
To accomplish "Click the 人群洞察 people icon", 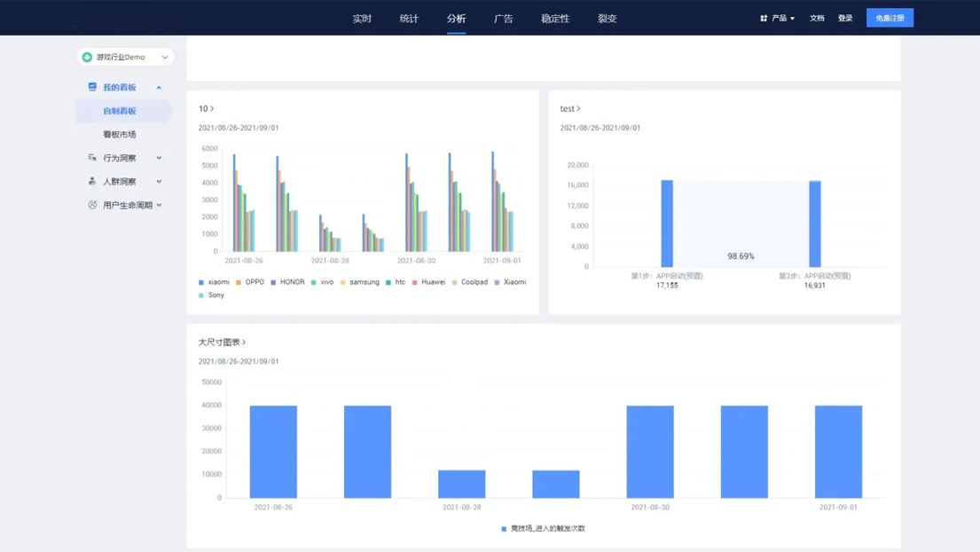I will [x=92, y=181].
